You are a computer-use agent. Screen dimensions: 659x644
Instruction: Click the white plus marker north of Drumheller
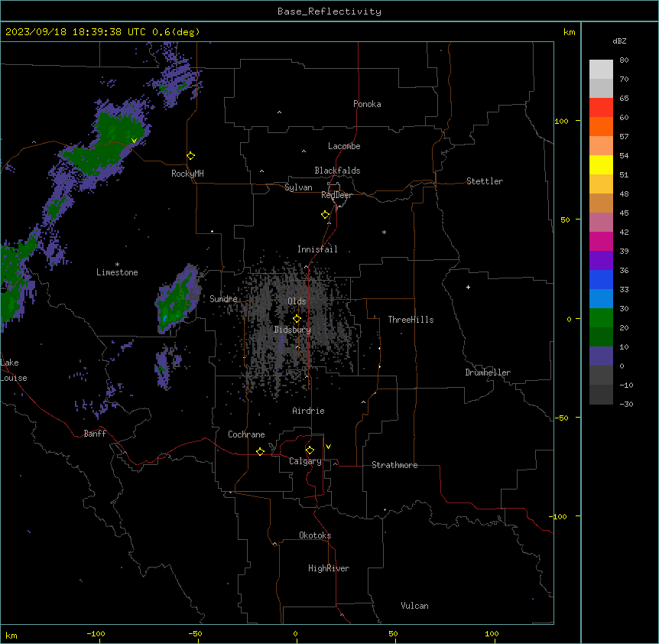point(468,287)
